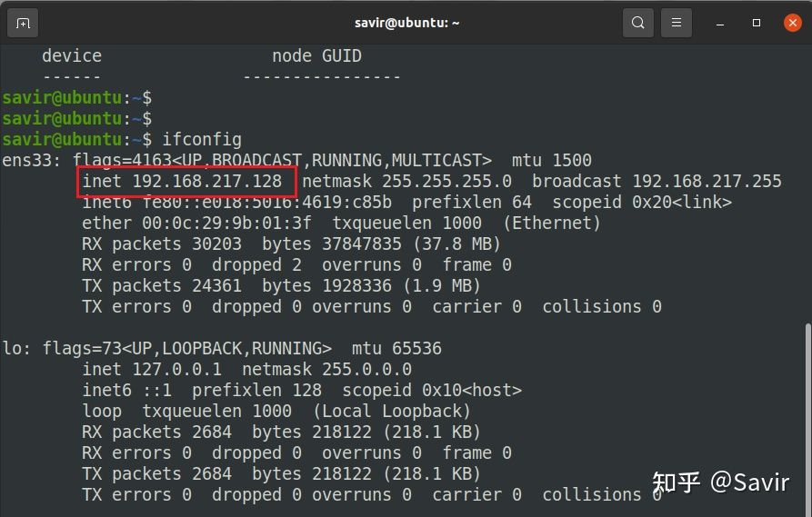Click the (Local Loopback) text
This screenshot has width=812, height=517.
pyautogui.click(x=392, y=412)
